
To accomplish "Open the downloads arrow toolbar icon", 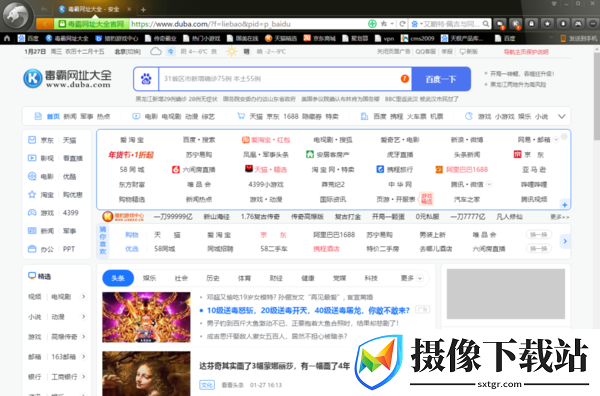I will (x=563, y=24).
